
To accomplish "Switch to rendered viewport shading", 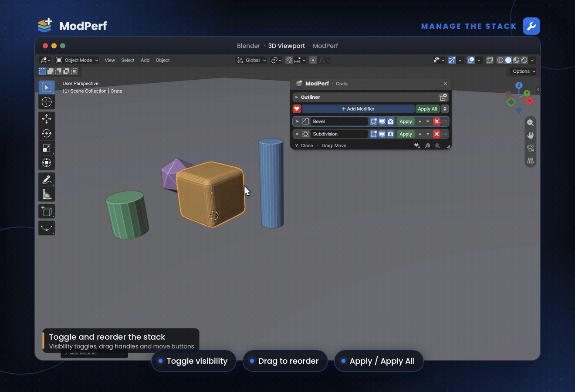I will [524, 60].
